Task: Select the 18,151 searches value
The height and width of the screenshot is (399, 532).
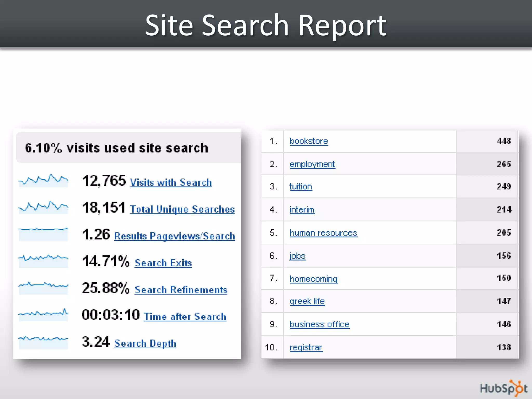Action: point(104,208)
